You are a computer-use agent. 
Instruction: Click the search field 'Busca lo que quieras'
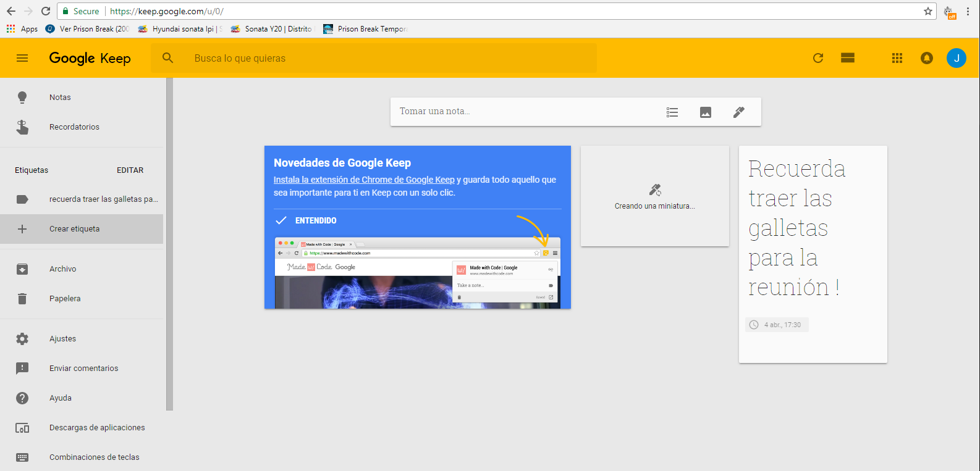[x=374, y=58]
